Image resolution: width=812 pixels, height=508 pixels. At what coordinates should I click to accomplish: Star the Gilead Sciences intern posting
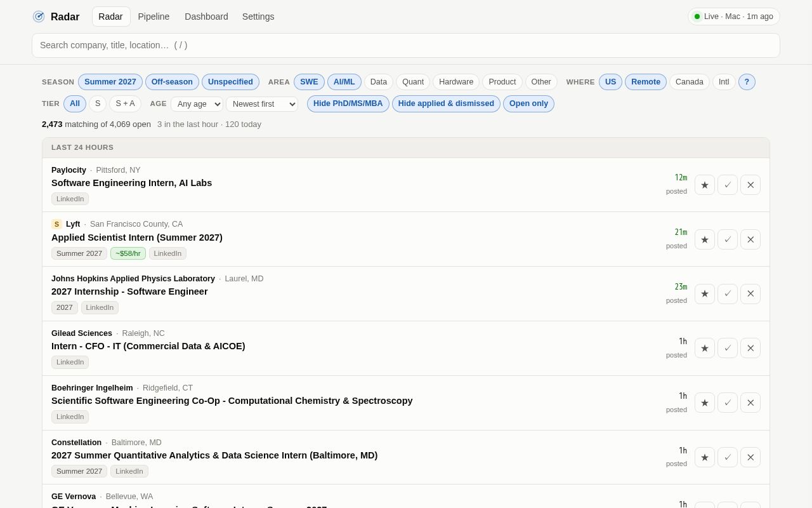[x=705, y=348]
